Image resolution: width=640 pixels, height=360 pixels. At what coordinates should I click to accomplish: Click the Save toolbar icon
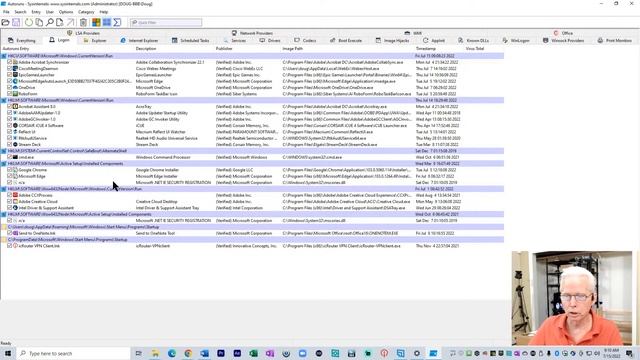pos(16,22)
